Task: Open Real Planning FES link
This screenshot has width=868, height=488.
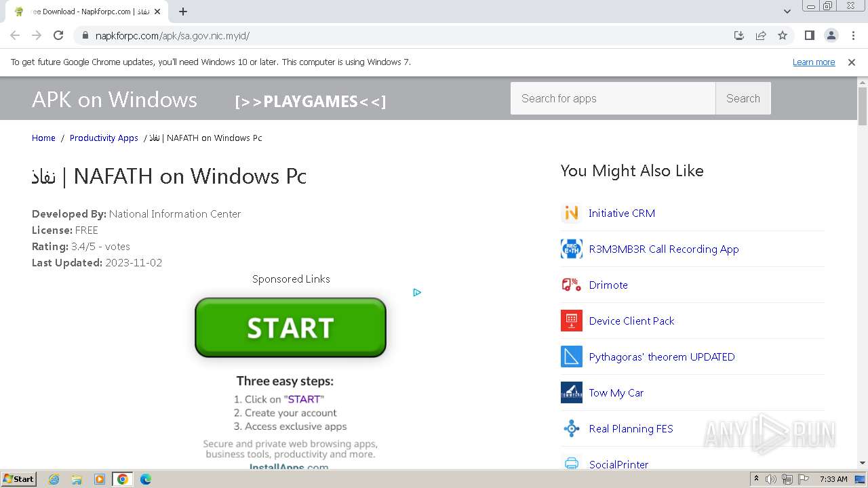Action: tap(631, 428)
